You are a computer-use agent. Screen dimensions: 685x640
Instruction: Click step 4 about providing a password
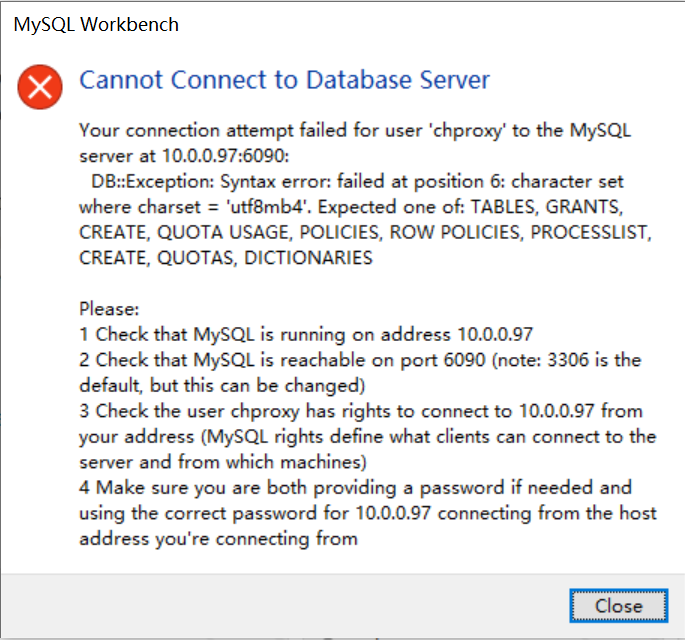coord(356,488)
